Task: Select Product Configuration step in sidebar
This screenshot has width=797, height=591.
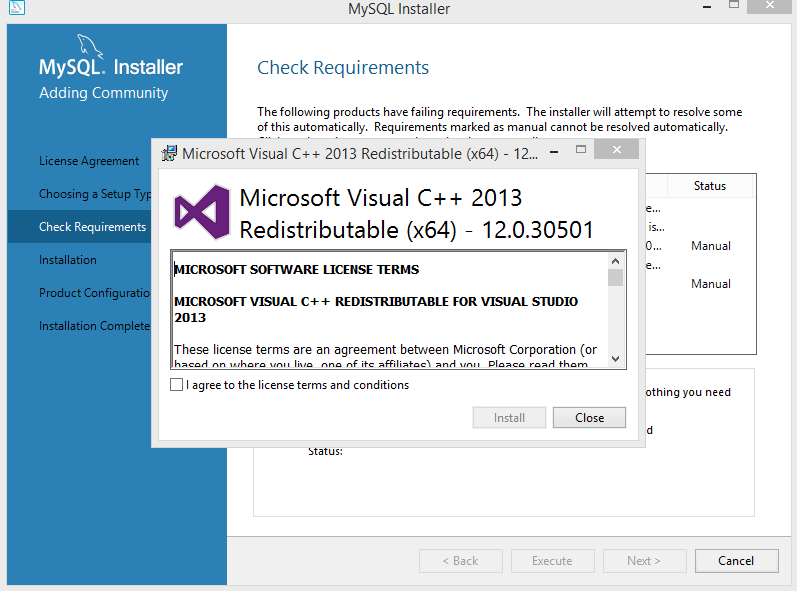Action: pos(95,293)
